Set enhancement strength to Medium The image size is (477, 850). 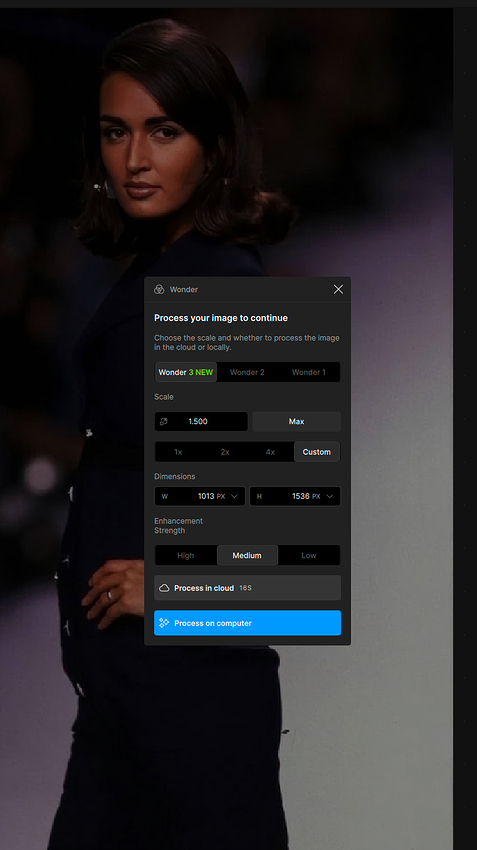(x=247, y=555)
